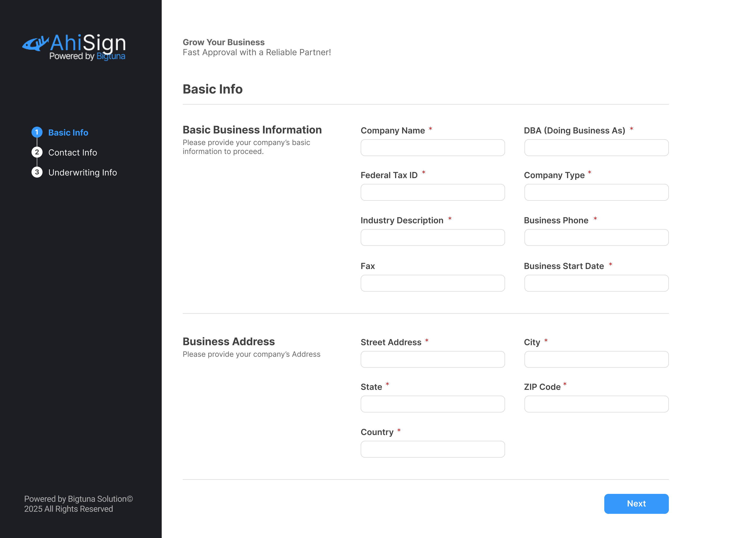Select step 1 circle for Basic Info

[37, 132]
